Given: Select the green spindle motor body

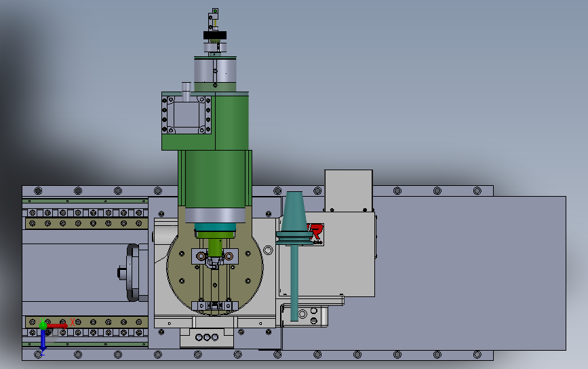Looking at the screenshot, I should pos(215,179).
